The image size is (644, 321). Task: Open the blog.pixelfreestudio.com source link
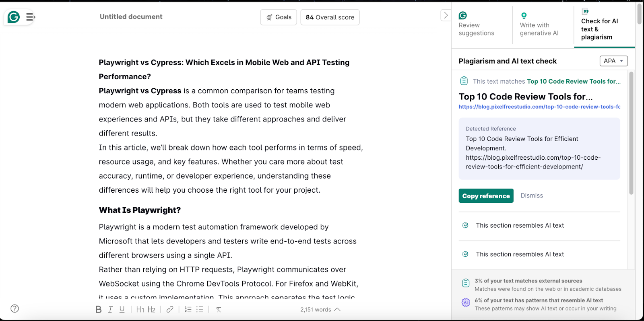coord(539,107)
